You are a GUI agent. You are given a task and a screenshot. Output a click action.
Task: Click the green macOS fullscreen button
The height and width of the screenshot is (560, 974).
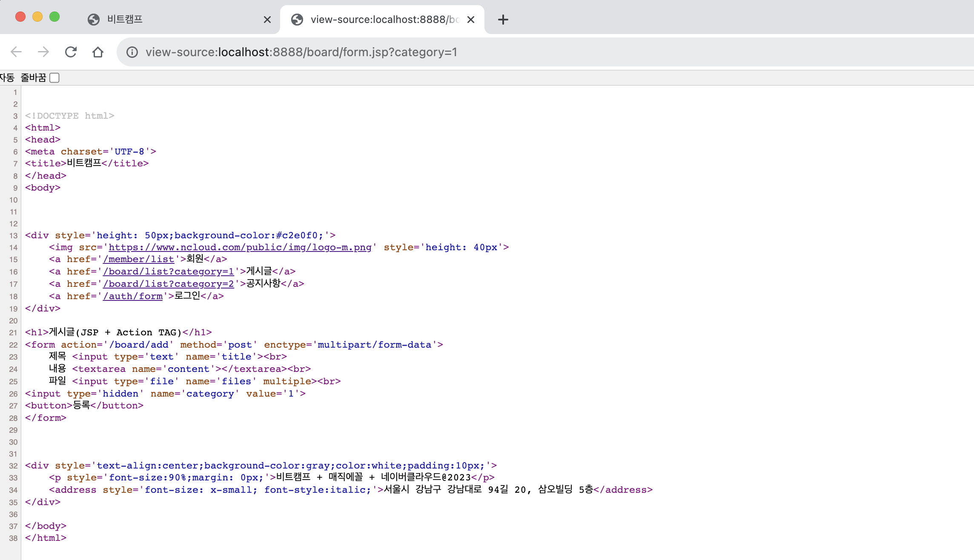tap(54, 17)
